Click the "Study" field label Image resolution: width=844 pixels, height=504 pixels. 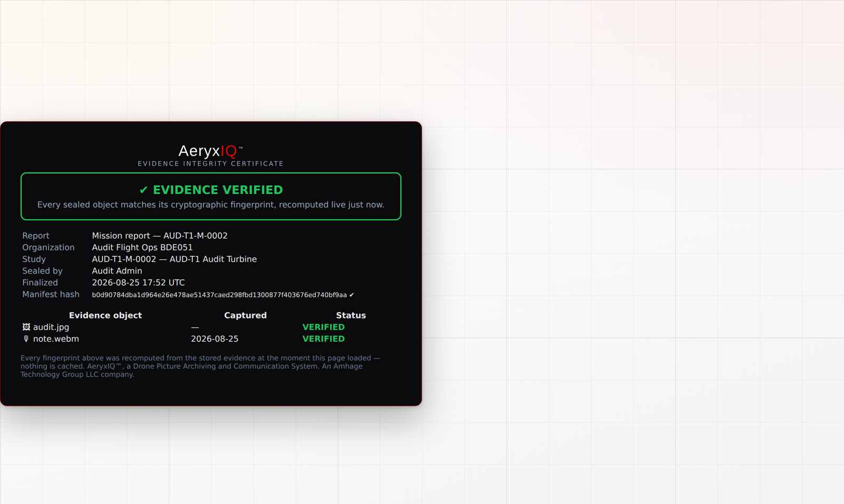pyautogui.click(x=34, y=259)
